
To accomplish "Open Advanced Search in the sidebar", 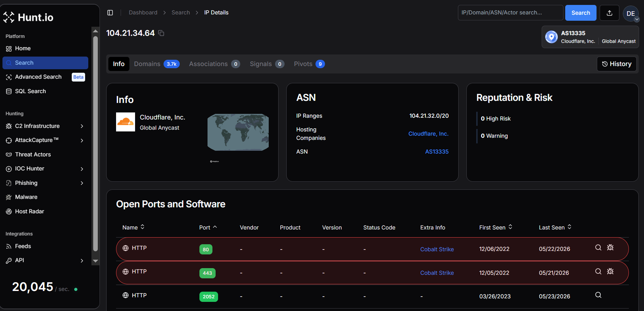I will pos(38,77).
